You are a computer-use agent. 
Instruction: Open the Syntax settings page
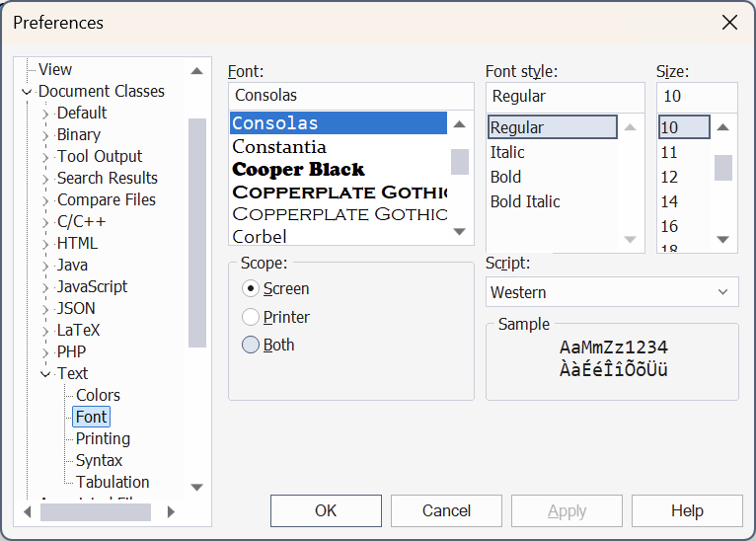(x=99, y=460)
